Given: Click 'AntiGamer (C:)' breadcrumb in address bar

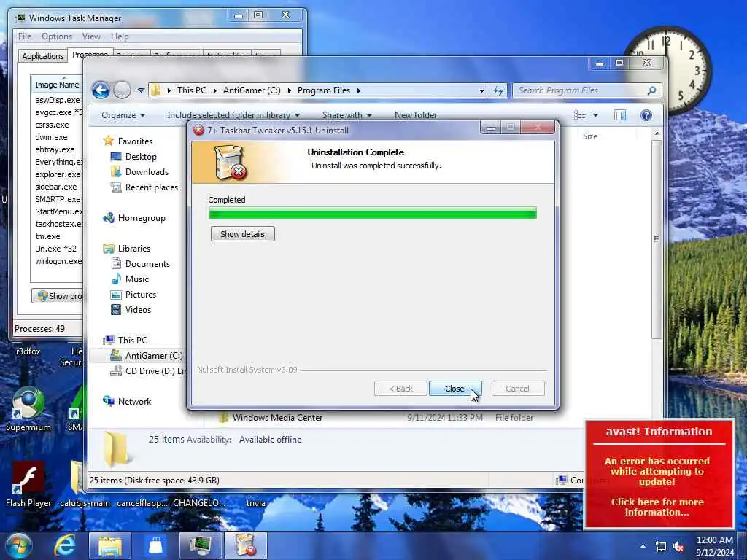Looking at the screenshot, I should tap(252, 90).
